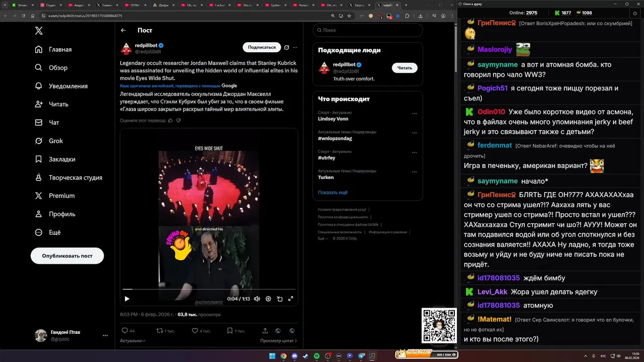This screenshot has height=362, width=644.
Task: Open Просмотр цитат link
Action: pyautogui.click(x=279, y=340)
